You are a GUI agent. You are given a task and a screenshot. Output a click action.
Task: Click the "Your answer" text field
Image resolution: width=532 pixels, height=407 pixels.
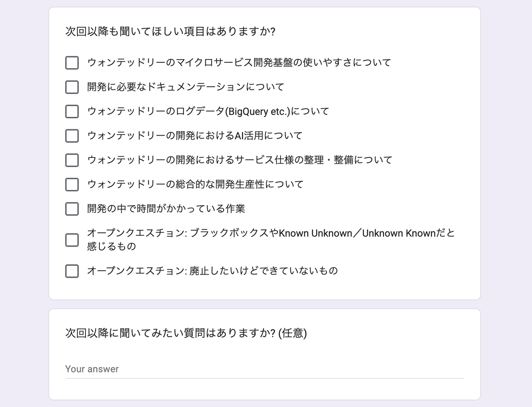(264, 369)
